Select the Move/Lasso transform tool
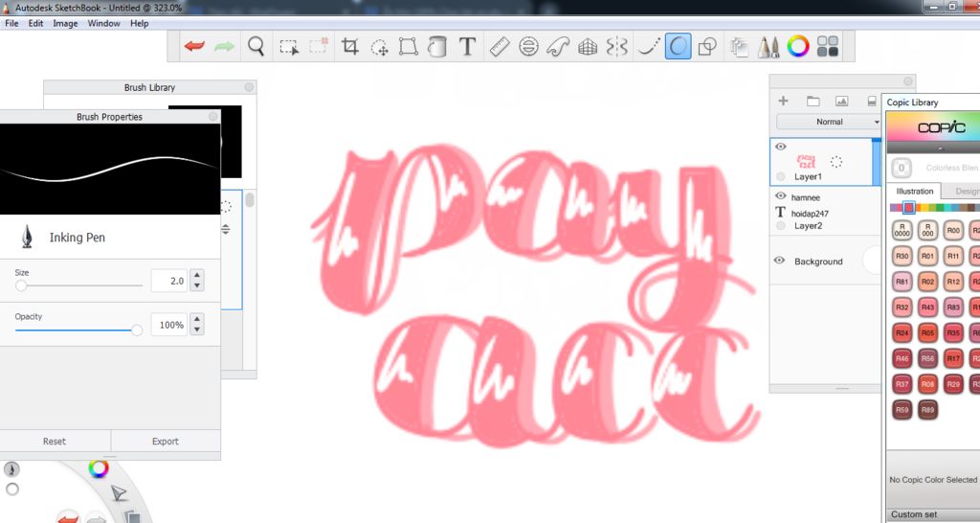Viewport: 980px width, 523px height. tap(379, 47)
